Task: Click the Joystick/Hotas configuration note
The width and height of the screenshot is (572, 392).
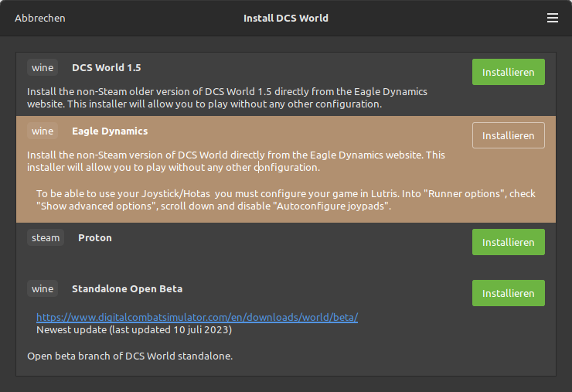Action: click(286, 199)
